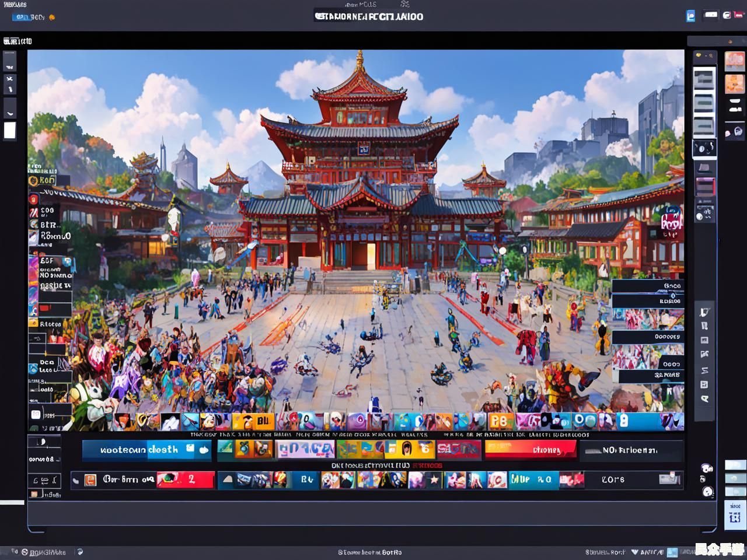
Task: Click the blue chat icon in top bar
Action: click(x=690, y=16)
